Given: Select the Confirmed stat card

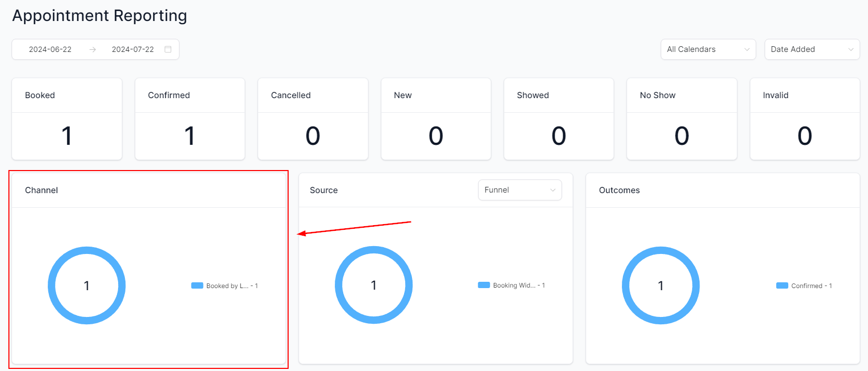Looking at the screenshot, I should [189, 119].
